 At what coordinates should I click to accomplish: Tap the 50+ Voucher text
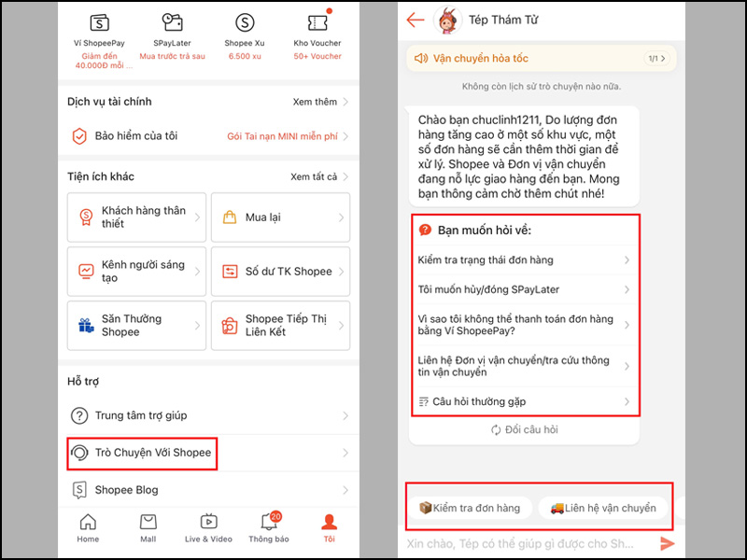317,56
